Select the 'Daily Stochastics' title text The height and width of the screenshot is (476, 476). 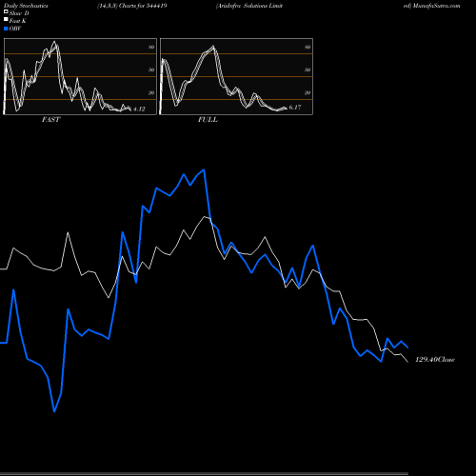pyautogui.click(x=26, y=6)
